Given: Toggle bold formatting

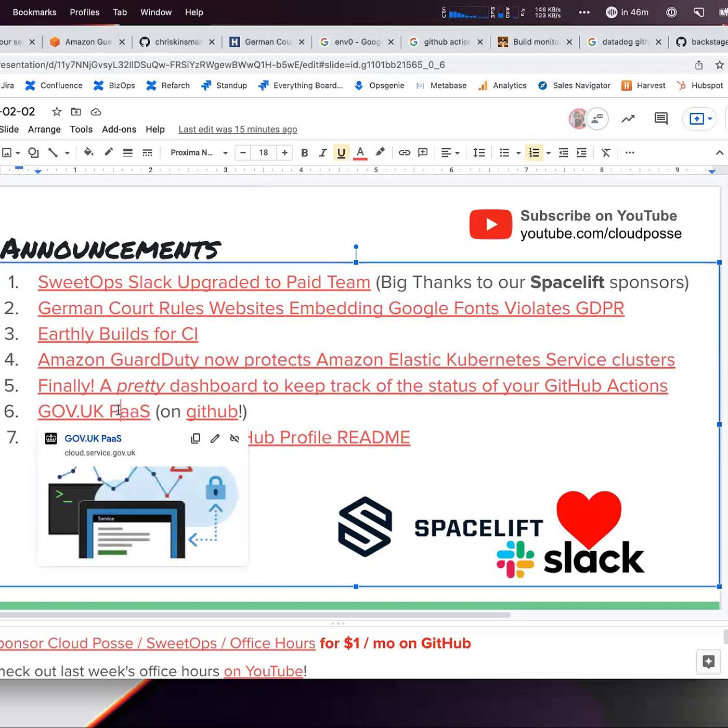Looking at the screenshot, I should [304, 152].
